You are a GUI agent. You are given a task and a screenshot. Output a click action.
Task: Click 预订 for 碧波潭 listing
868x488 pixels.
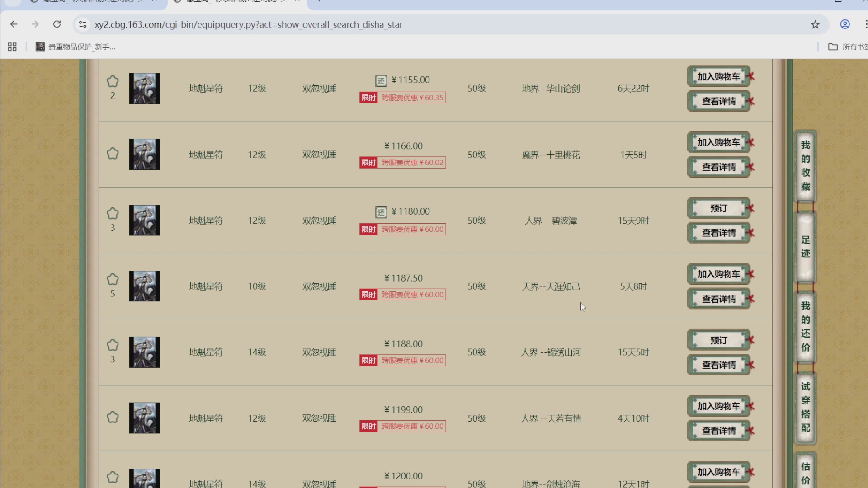tap(718, 208)
